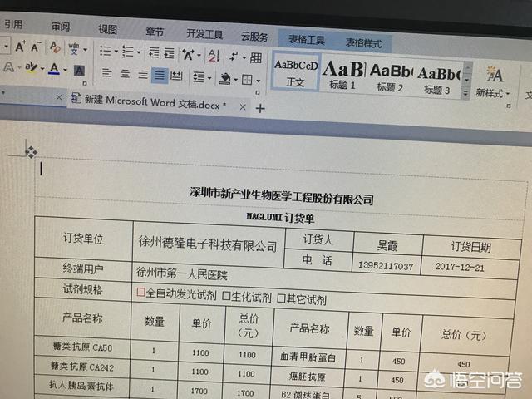This screenshot has width=532, height=399.
Task: Apply text effect outline A icon
Action: [x=8, y=66]
